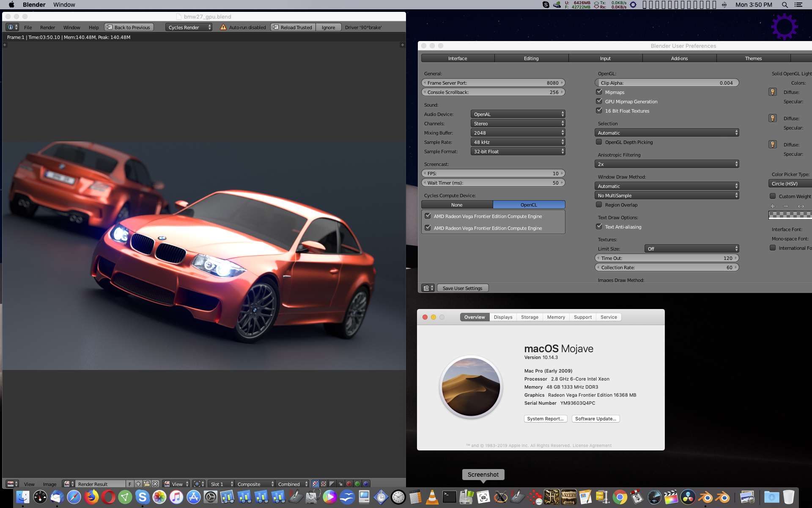Click the Z-buffer display icon
Screen dimensions: 812x508
[x=340, y=484]
